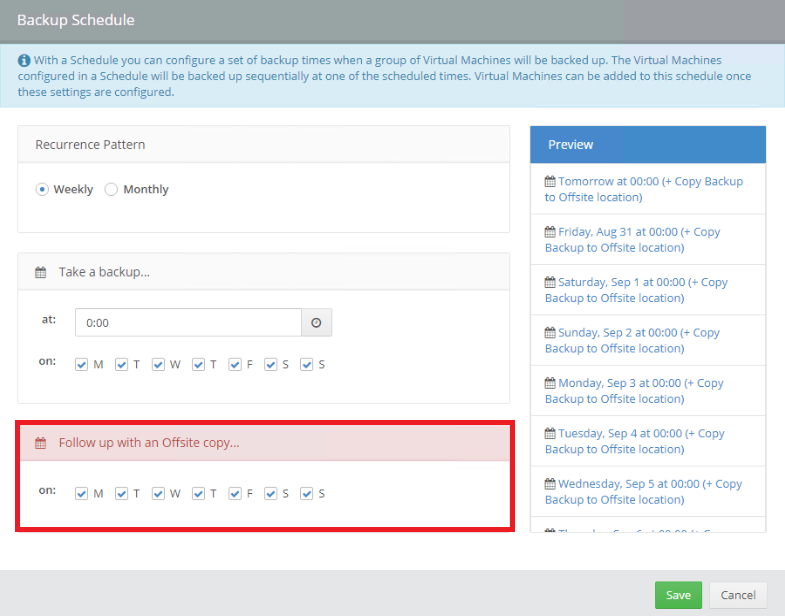Disable Friday checkbox in the Take a backup row

tap(235, 365)
